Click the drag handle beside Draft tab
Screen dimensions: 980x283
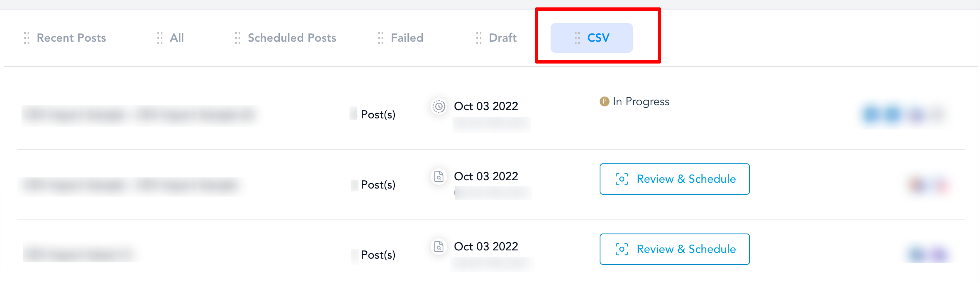coord(479,38)
